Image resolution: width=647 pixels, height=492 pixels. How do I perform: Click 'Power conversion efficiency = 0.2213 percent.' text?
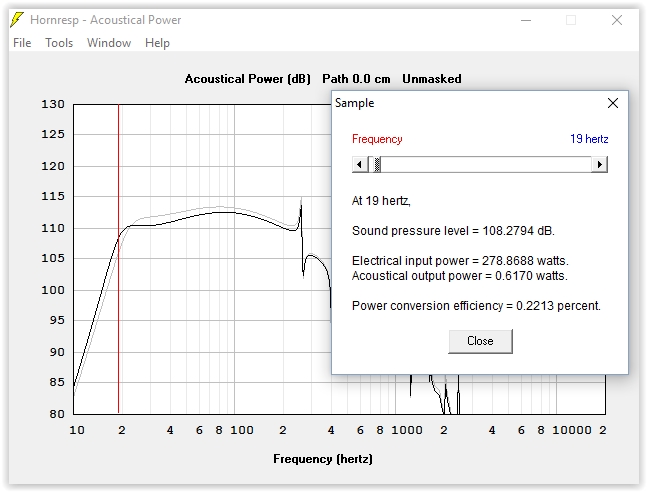(476, 306)
